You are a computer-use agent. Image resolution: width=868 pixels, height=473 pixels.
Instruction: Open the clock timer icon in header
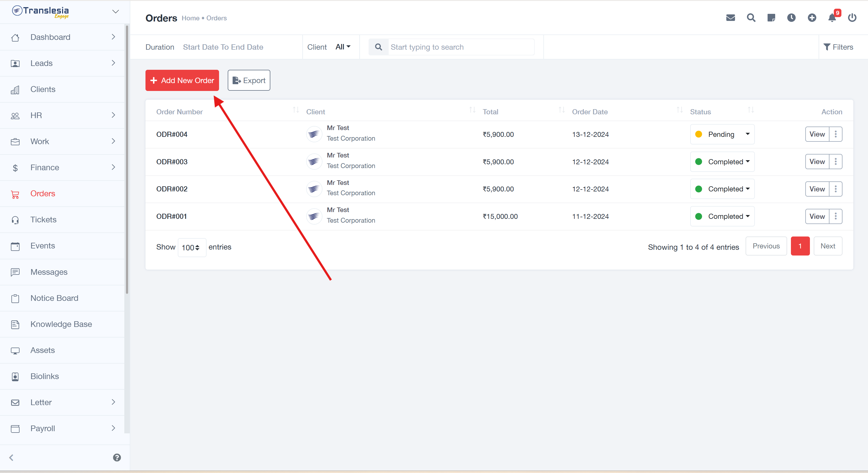point(791,18)
